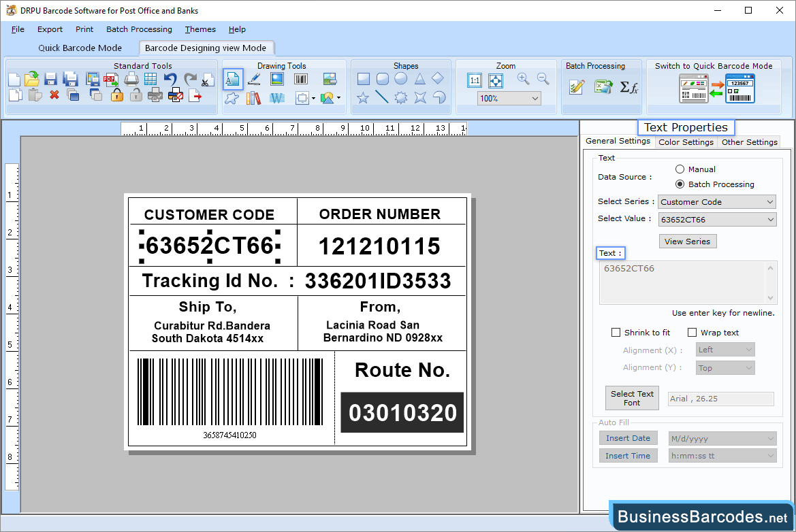Viewport: 796px width, 532px height.
Task: Click the Zoom Out magnifier
Action: [543, 79]
